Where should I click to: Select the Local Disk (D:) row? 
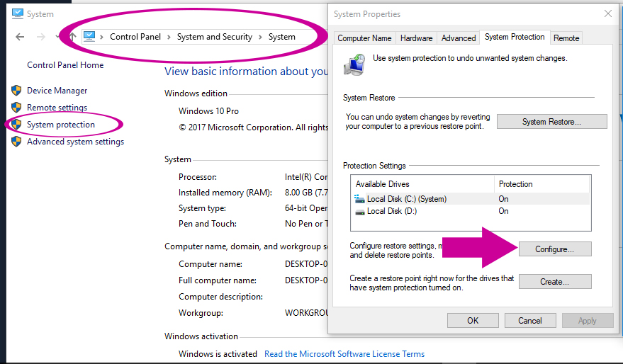[x=471, y=211]
